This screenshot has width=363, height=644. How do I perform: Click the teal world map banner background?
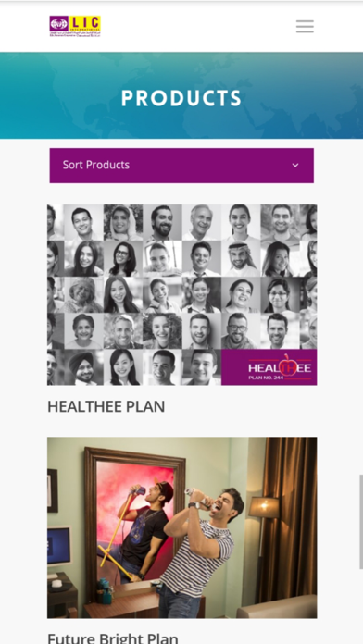coord(181,95)
